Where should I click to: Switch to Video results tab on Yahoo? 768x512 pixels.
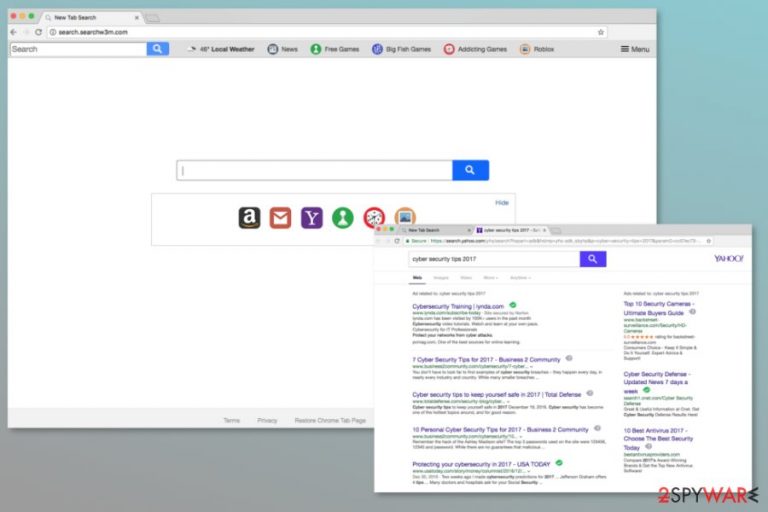point(466,278)
